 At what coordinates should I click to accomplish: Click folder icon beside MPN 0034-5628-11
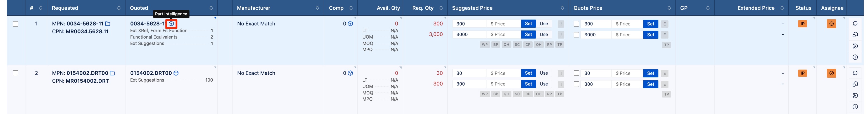[108, 23]
